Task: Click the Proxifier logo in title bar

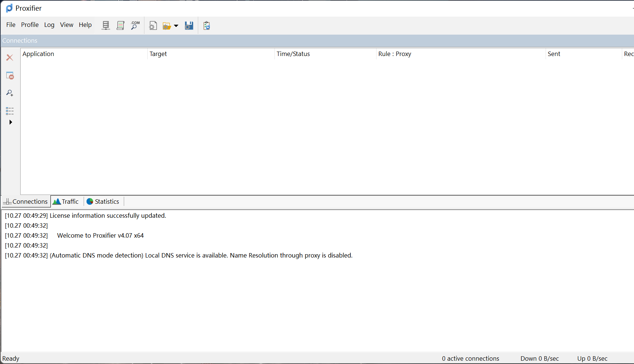Action: click(9, 8)
